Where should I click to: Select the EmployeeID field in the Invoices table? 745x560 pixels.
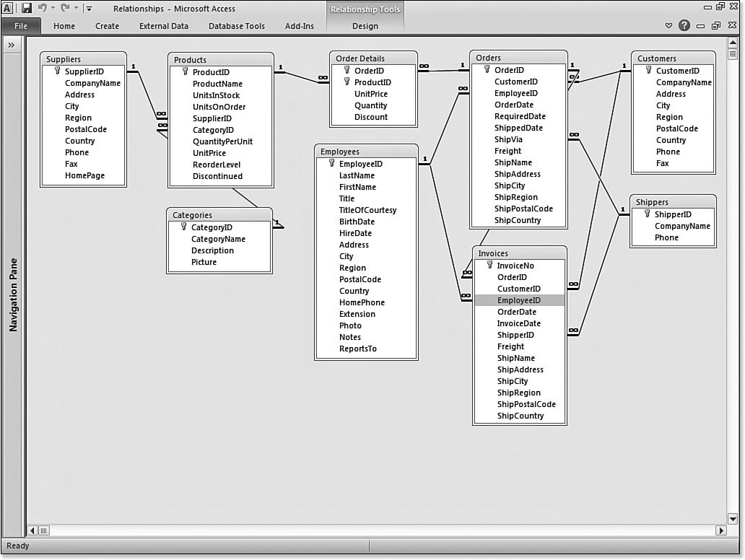tap(518, 299)
